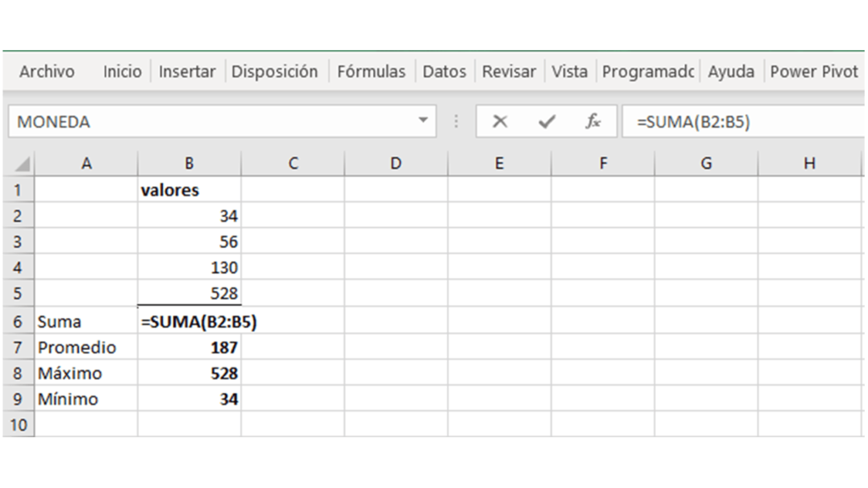Open the Vista ribbon tab
Image resolution: width=868 pixels, height=488 pixels.
pyautogui.click(x=570, y=72)
